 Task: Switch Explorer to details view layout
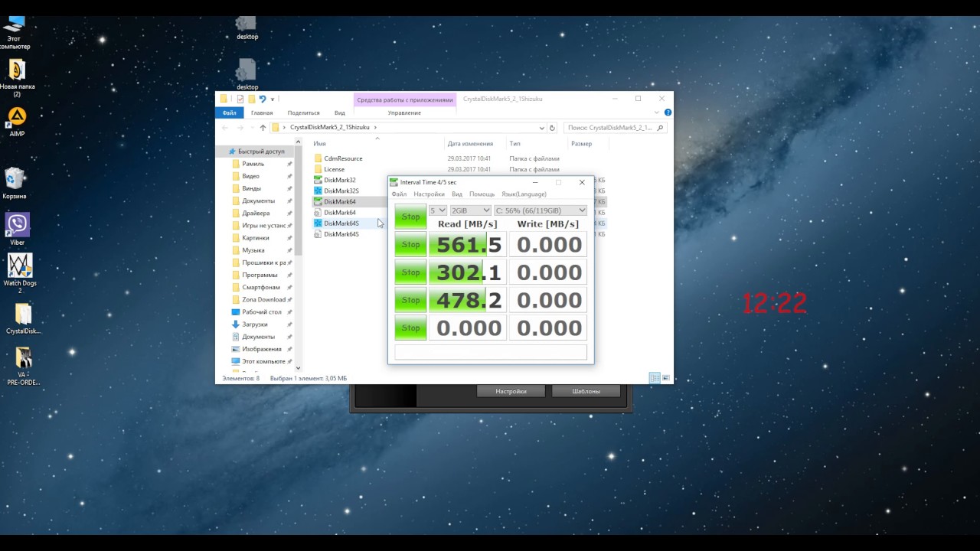click(x=655, y=378)
